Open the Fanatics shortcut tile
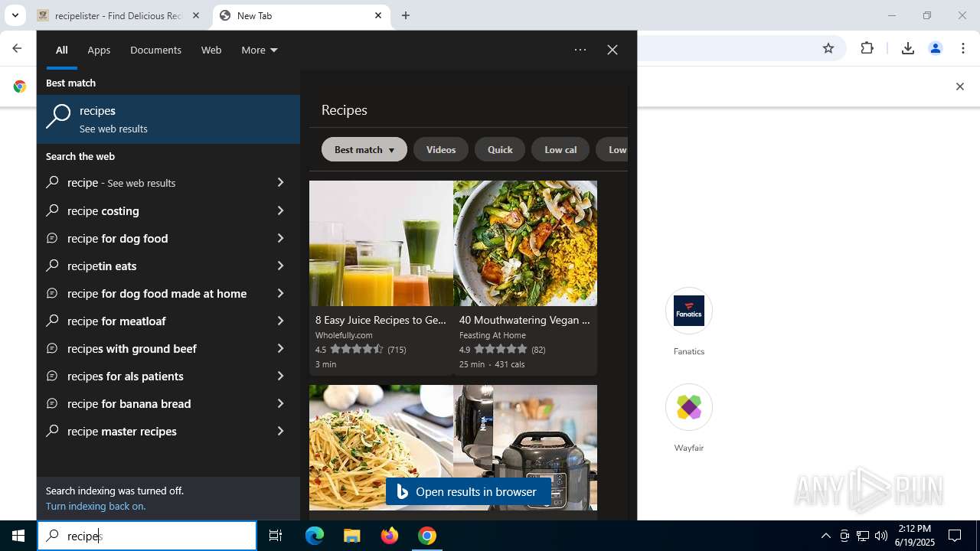This screenshot has width=980, height=551. pos(689,322)
